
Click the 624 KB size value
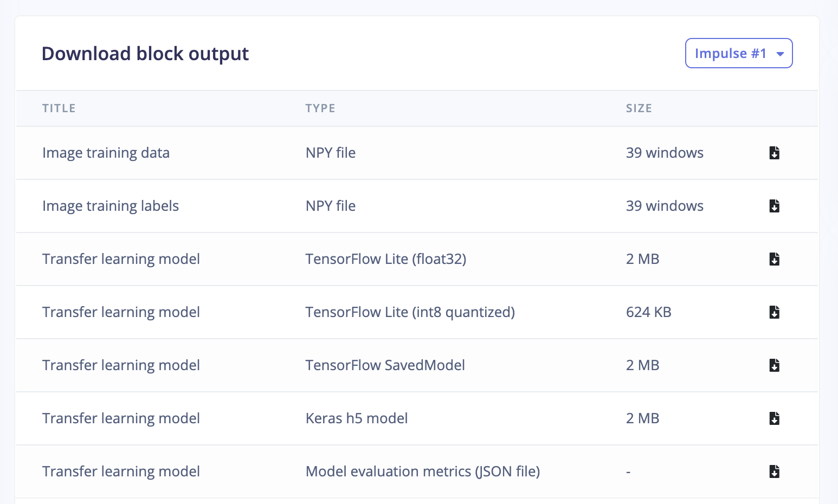point(649,312)
